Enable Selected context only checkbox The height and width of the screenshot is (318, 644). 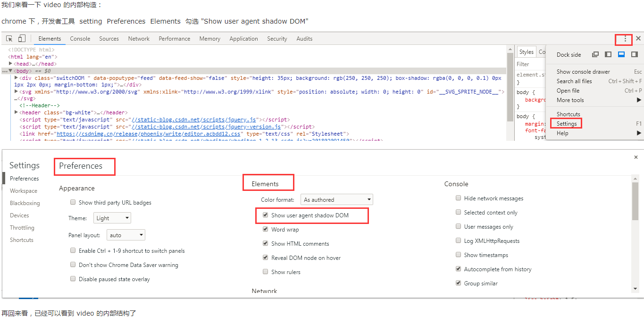click(x=458, y=212)
